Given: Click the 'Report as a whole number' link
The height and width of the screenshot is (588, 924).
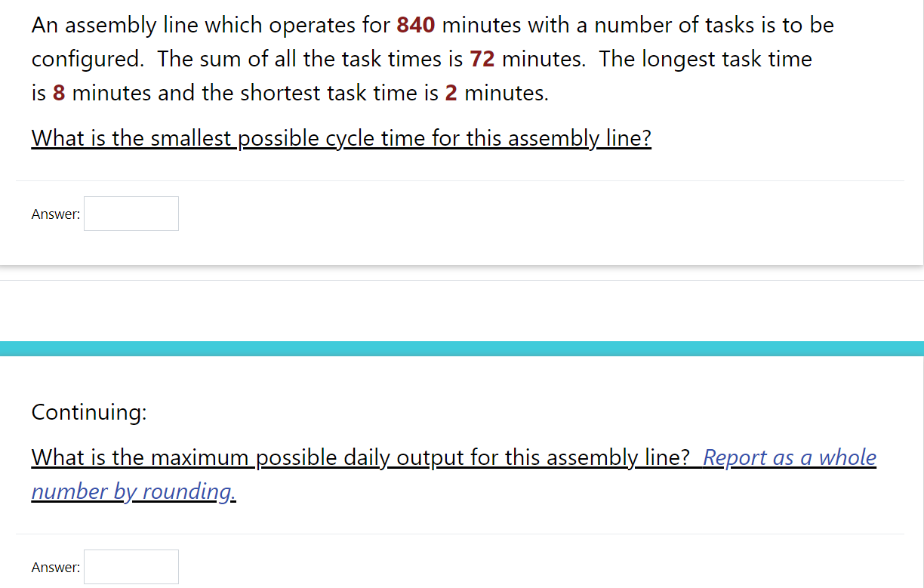Looking at the screenshot, I should tap(788, 457).
